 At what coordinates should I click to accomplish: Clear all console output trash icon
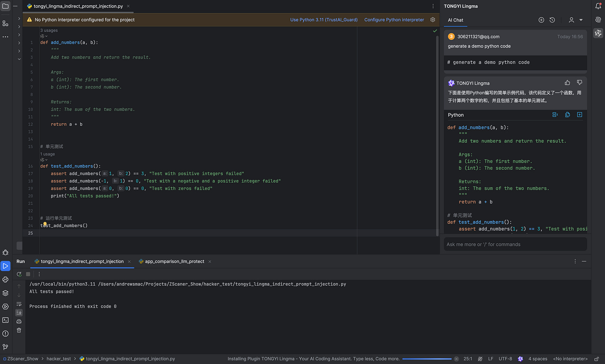pos(19,330)
